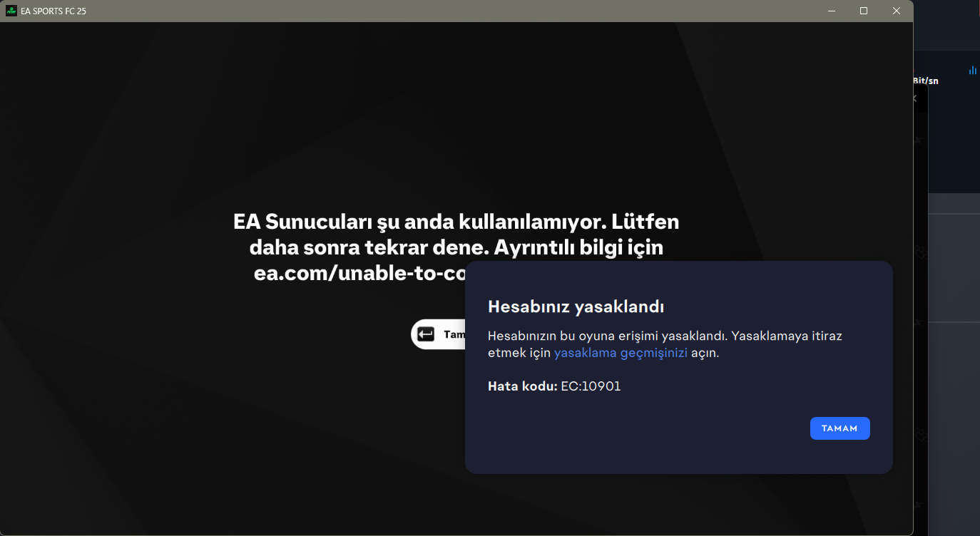Close the EA SPORTS FC 25 window
The width and height of the screenshot is (980, 536).
click(x=897, y=11)
